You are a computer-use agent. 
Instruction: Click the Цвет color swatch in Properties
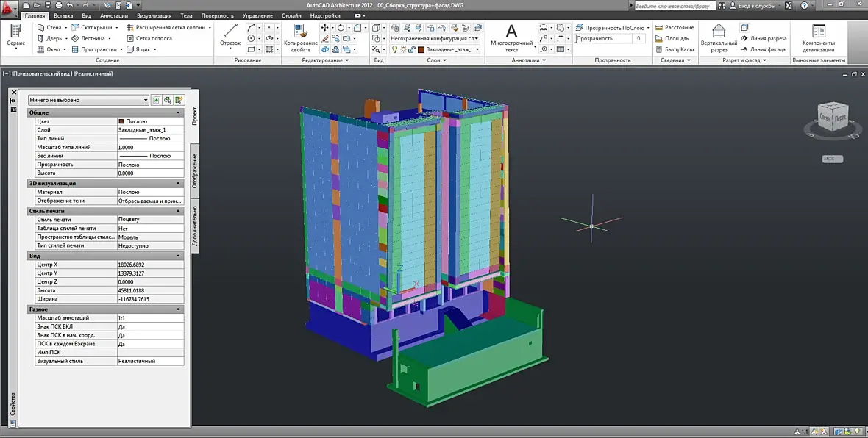coord(121,121)
